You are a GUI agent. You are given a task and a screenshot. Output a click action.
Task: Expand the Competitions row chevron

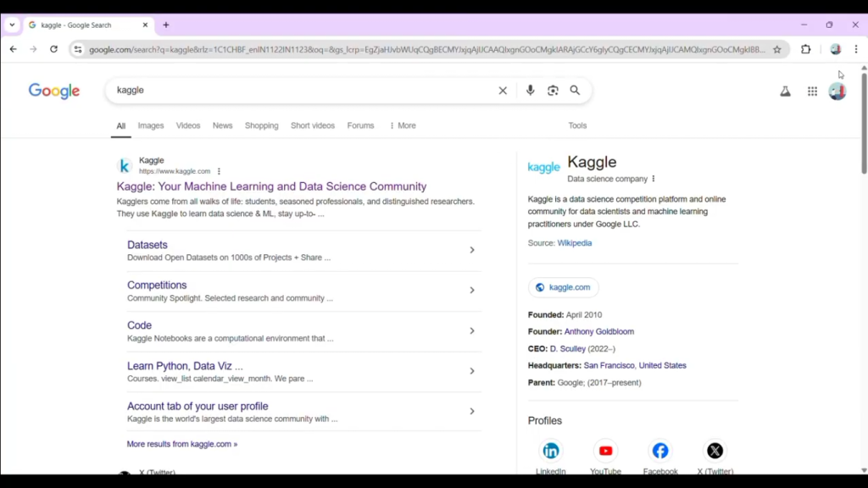click(472, 291)
